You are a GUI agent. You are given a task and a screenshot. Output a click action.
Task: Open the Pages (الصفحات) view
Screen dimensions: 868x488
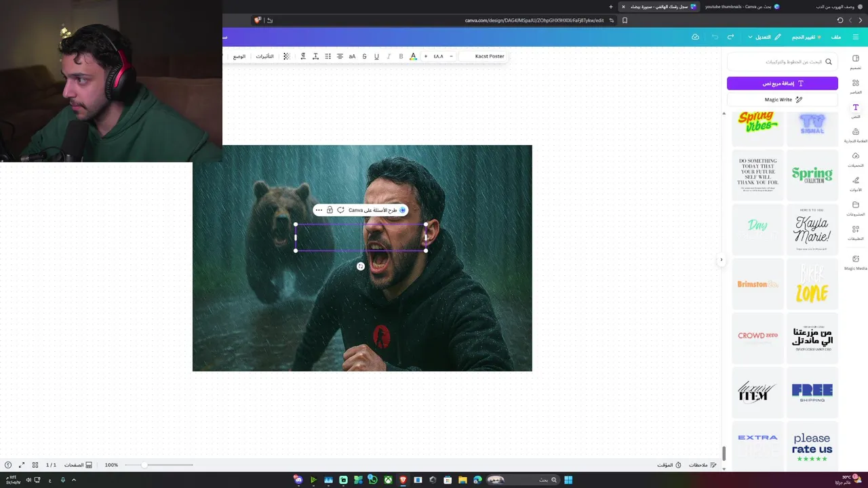78,465
